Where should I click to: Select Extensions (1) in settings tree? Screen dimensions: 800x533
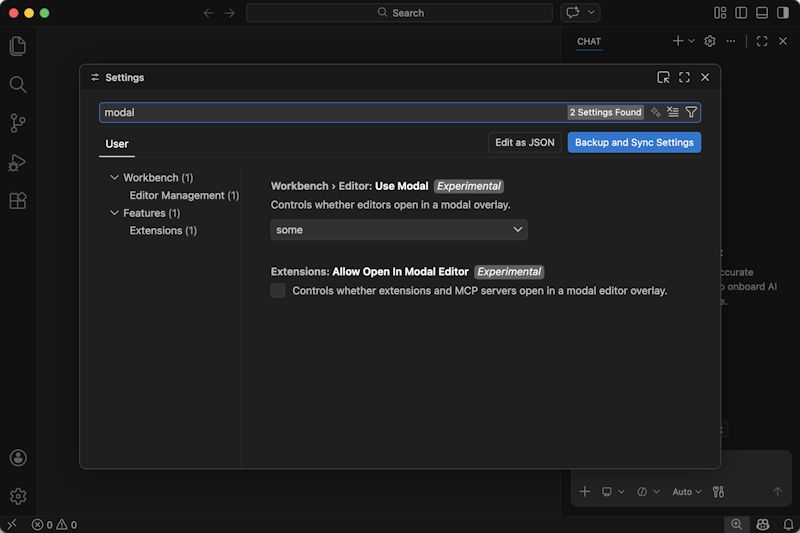point(163,231)
